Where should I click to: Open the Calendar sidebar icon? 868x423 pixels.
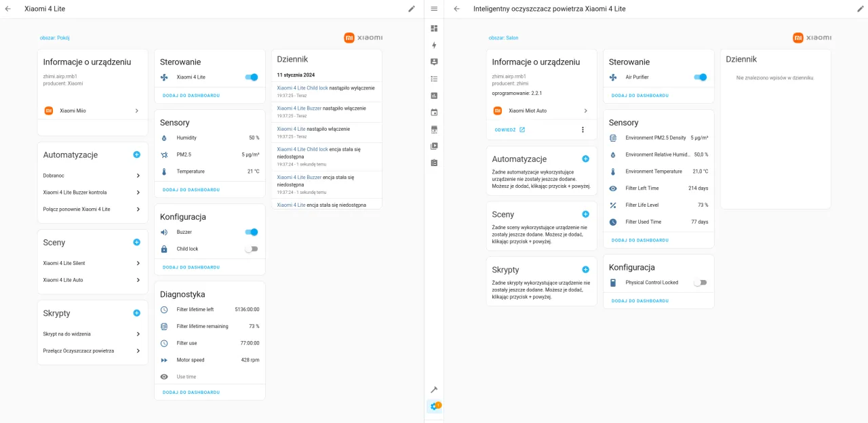pos(434,112)
